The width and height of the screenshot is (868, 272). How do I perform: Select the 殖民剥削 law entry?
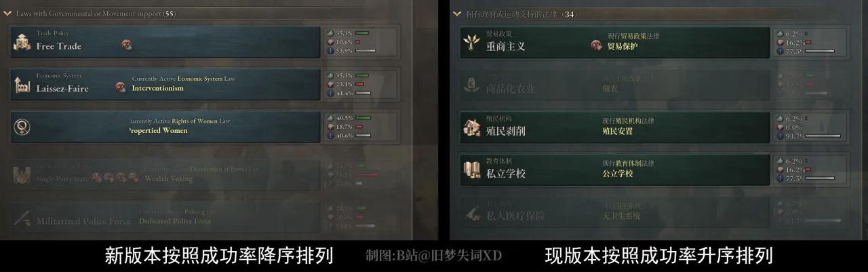pos(614,127)
